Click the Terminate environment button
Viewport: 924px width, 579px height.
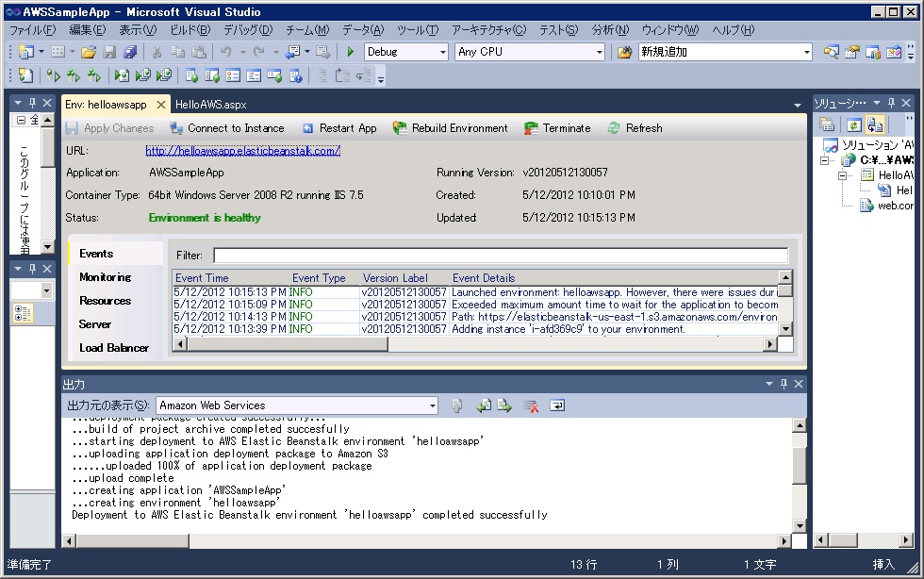(x=557, y=128)
